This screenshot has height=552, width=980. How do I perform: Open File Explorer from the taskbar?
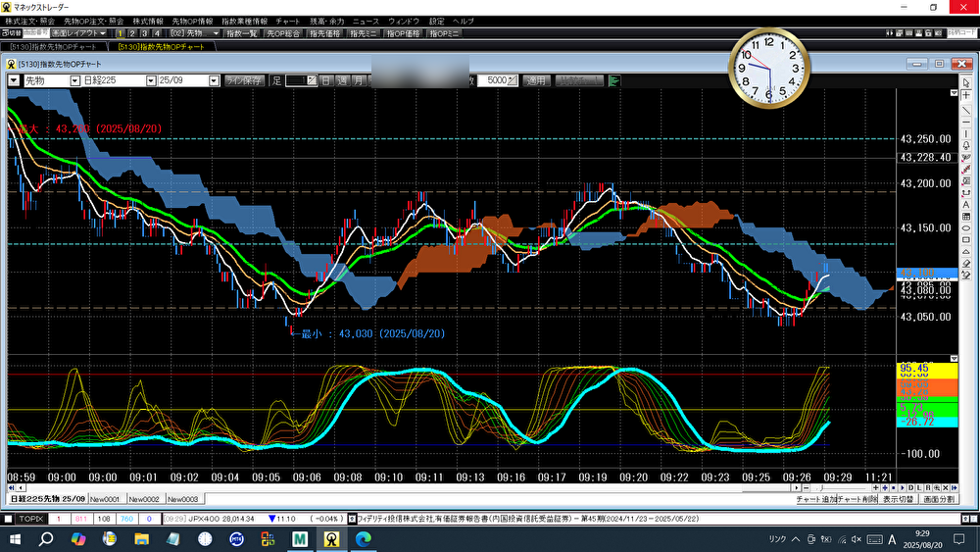point(141,538)
